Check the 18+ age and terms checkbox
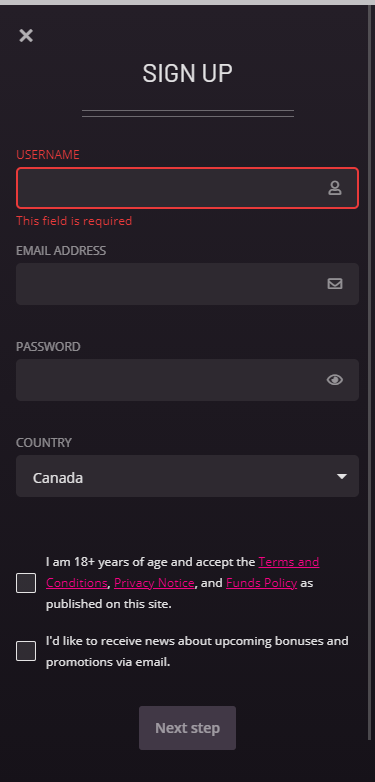Image resolution: width=375 pixels, height=782 pixels. point(26,583)
